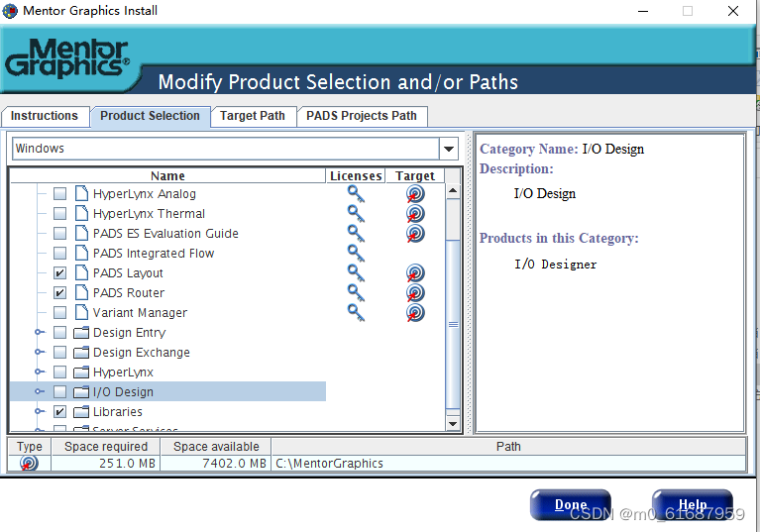Check the HyperLynx Thermal checkbox
The width and height of the screenshot is (760, 532).
59,214
